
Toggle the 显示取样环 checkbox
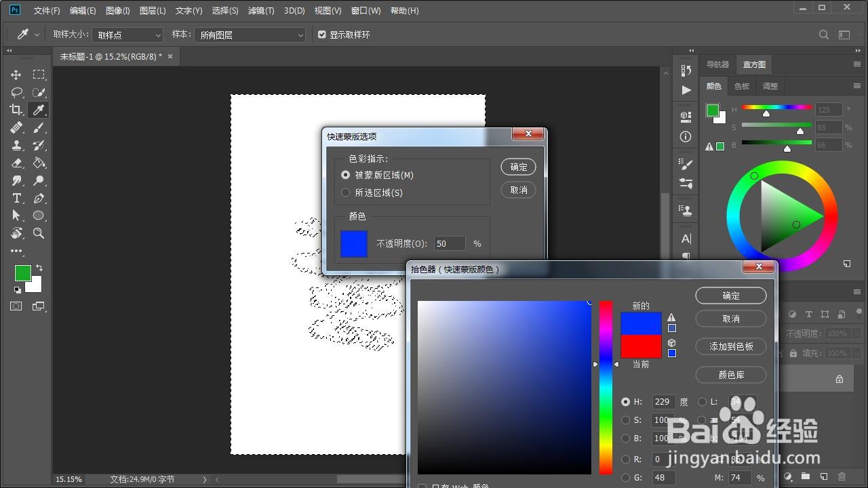321,35
